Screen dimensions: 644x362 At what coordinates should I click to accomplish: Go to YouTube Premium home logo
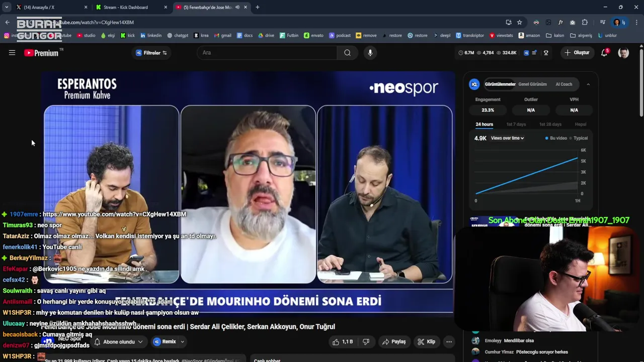pos(41,53)
